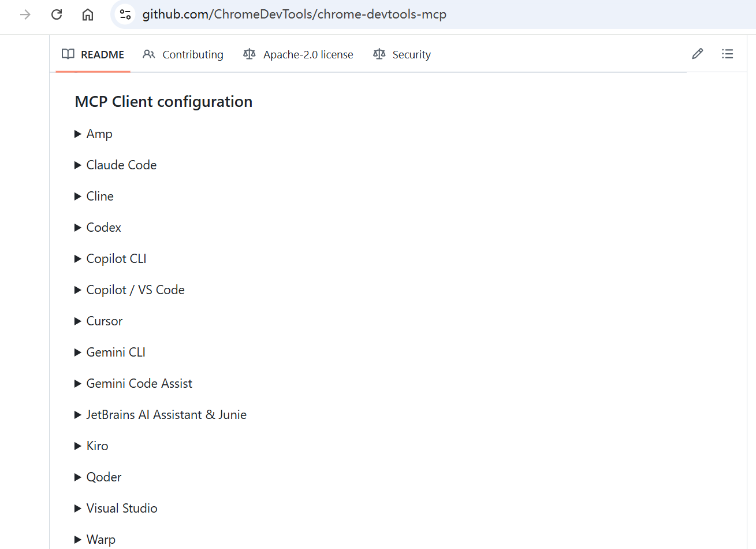Open the README outline list icon
Screen dimensions: 756x549
[x=727, y=54]
